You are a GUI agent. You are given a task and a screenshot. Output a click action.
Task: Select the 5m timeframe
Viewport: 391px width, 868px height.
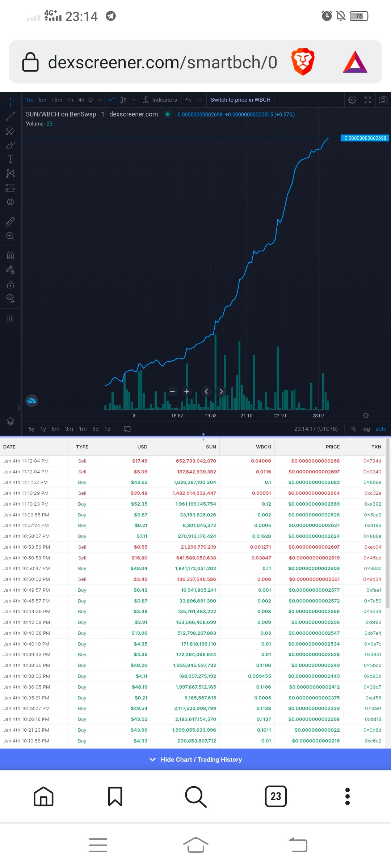42,100
